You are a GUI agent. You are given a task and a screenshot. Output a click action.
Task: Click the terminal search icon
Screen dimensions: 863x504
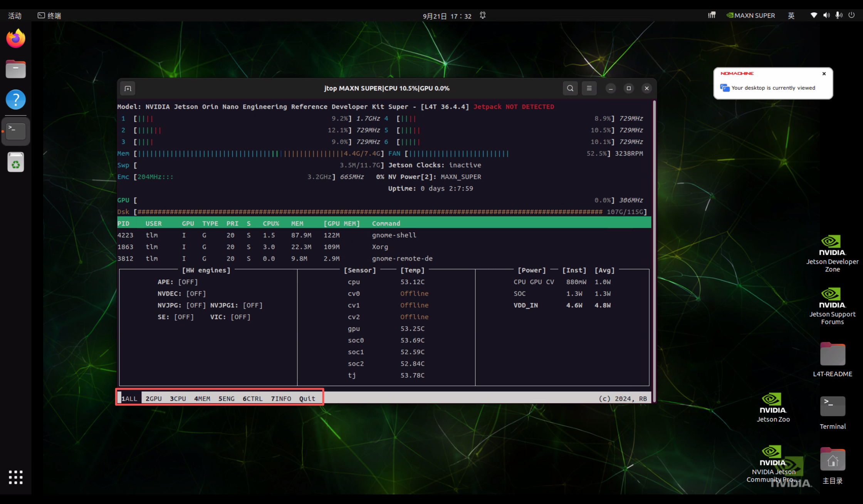click(570, 89)
